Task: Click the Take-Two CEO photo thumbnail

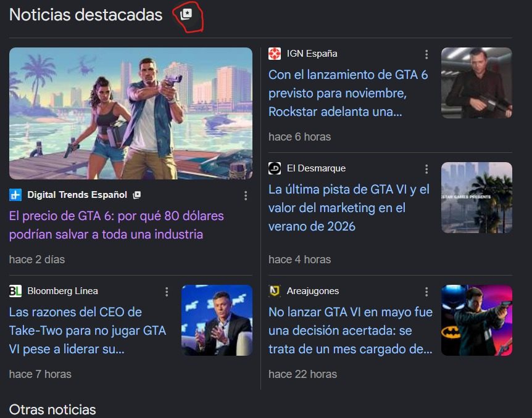Action: click(217, 321)
